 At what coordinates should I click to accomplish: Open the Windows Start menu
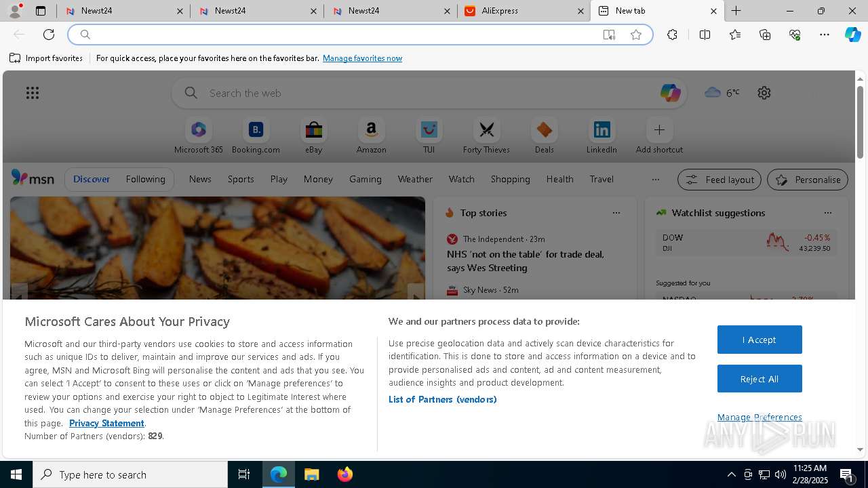click(x=16, y=474)
